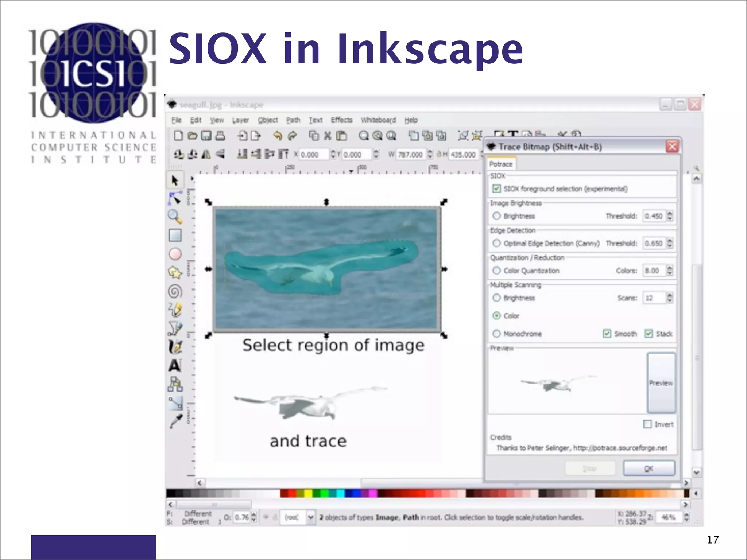Switch to the Potrace tab

click(501, 164)
